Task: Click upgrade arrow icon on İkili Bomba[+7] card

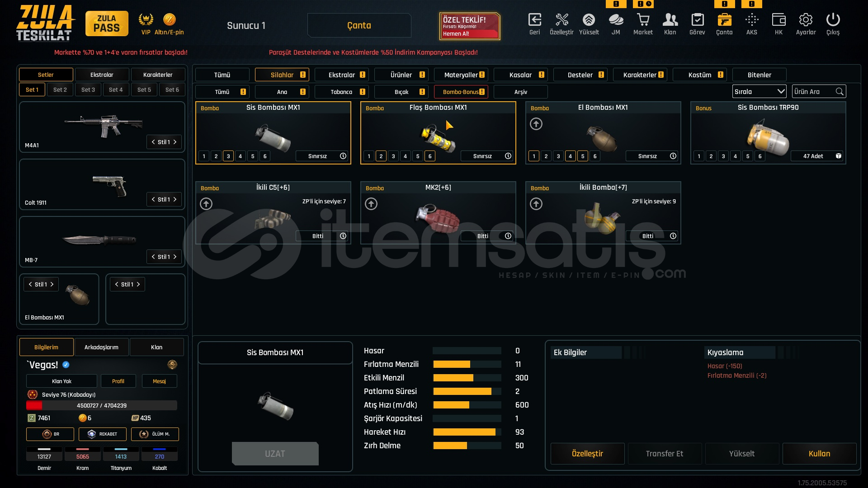Action: (536, 204)
